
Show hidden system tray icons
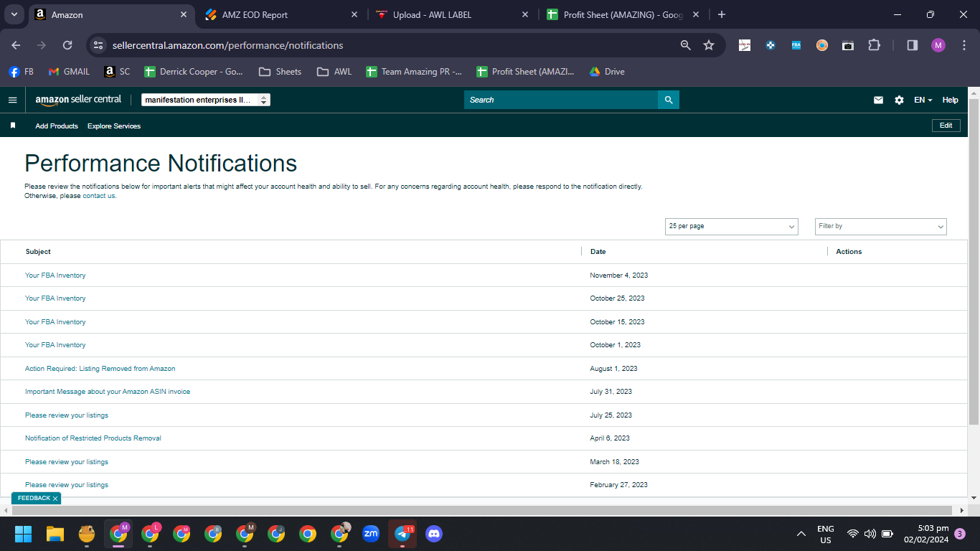coord(801,534)
